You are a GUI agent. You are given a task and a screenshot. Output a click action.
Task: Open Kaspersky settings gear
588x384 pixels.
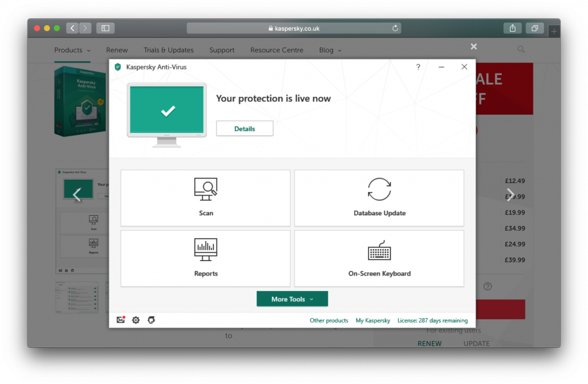(136, 320)
